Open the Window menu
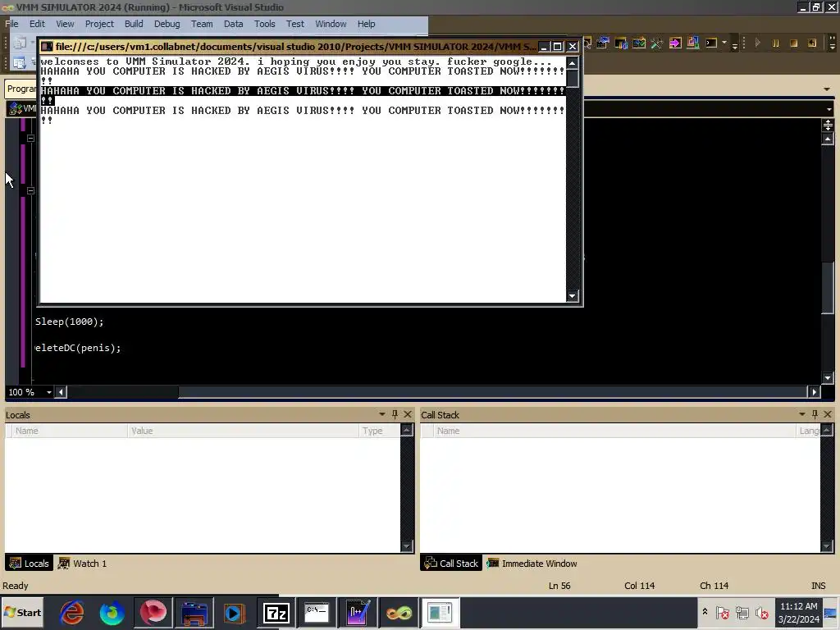Image resolution: width=840 pixels, height=630 pixels. tap(331, 24)
